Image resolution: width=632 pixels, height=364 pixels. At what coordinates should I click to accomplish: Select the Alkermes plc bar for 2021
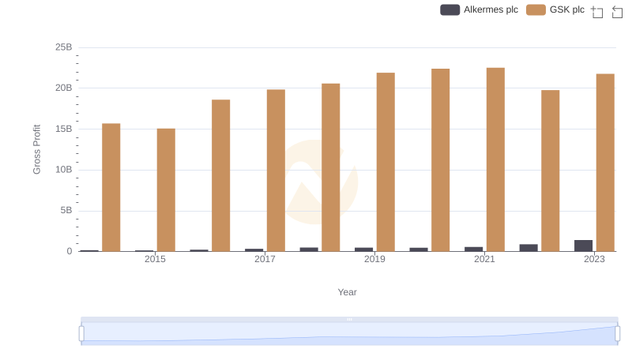pyautogui.click(x=473, y=250)
